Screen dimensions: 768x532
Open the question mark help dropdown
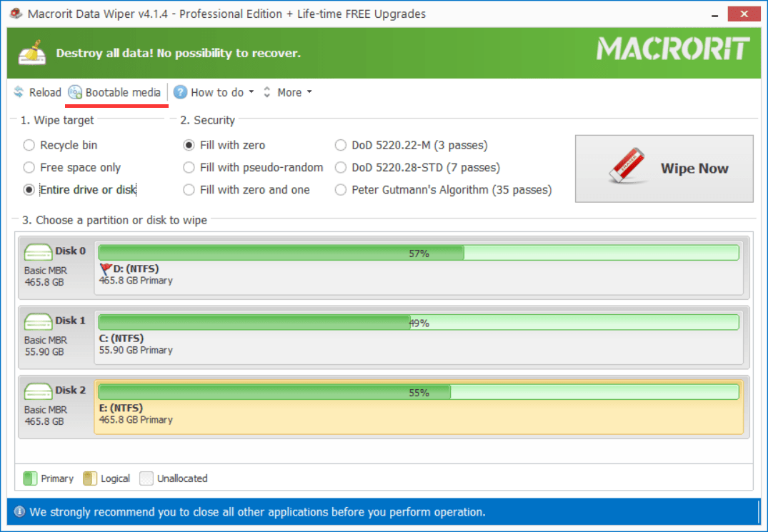pyautogui.click(x=181, y=91)
